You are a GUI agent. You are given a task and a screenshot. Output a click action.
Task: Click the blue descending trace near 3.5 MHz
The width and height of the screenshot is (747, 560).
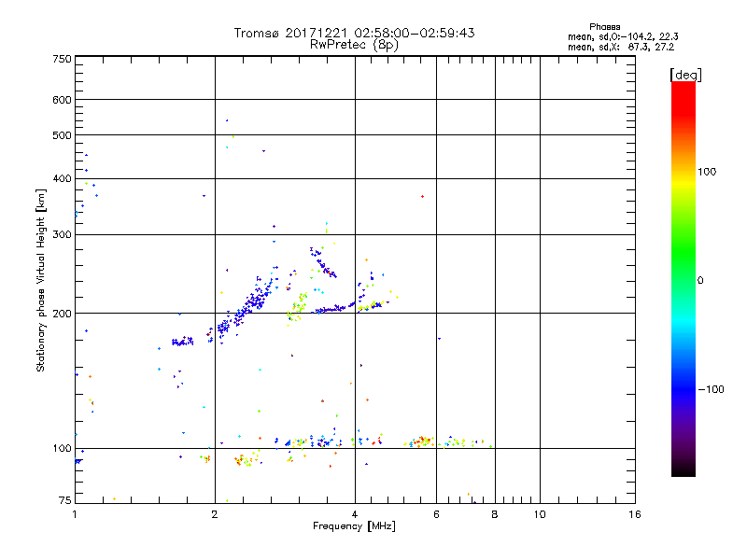click(323, 263)
